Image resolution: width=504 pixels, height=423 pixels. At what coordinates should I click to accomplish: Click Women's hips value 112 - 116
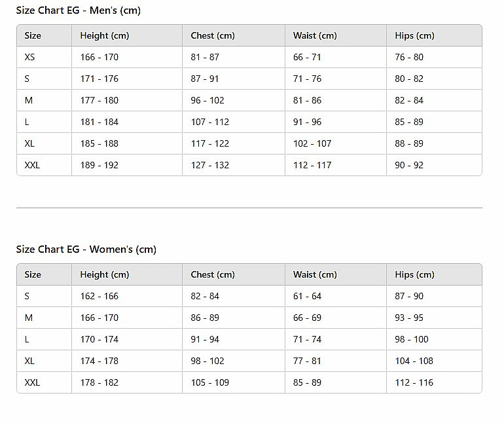[x=414, y=382]
